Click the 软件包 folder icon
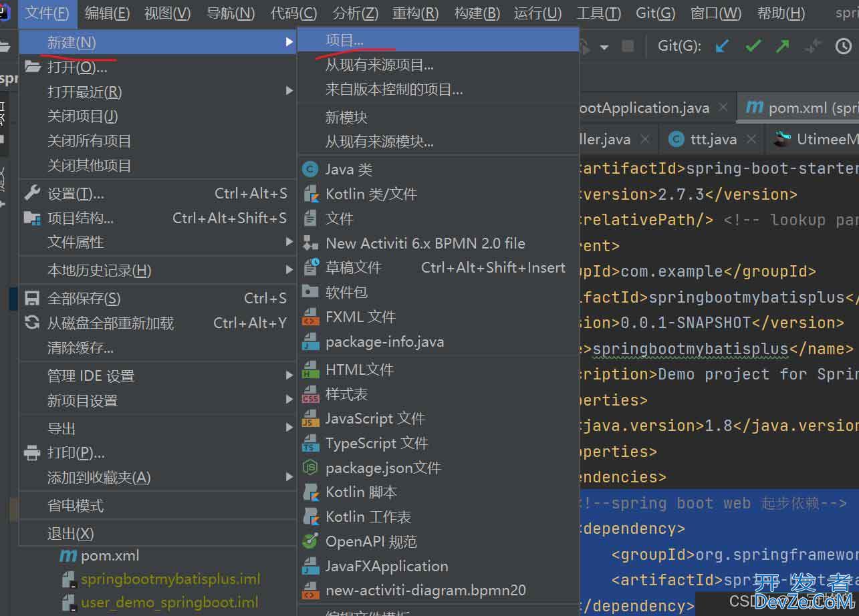 coord(310,291)
